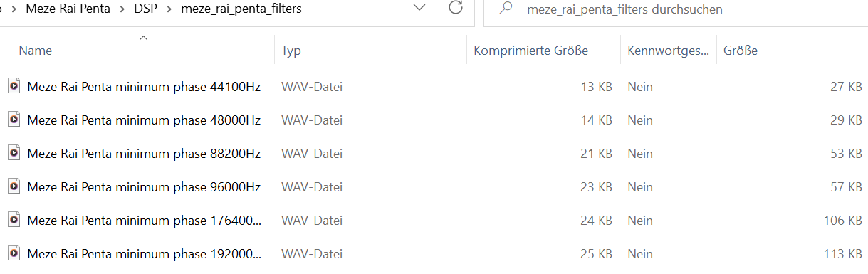This screenshot has width=868, height=274.
Task: Click the search magnifier icon
Action: pyautogui.click(x=506, y=9)
